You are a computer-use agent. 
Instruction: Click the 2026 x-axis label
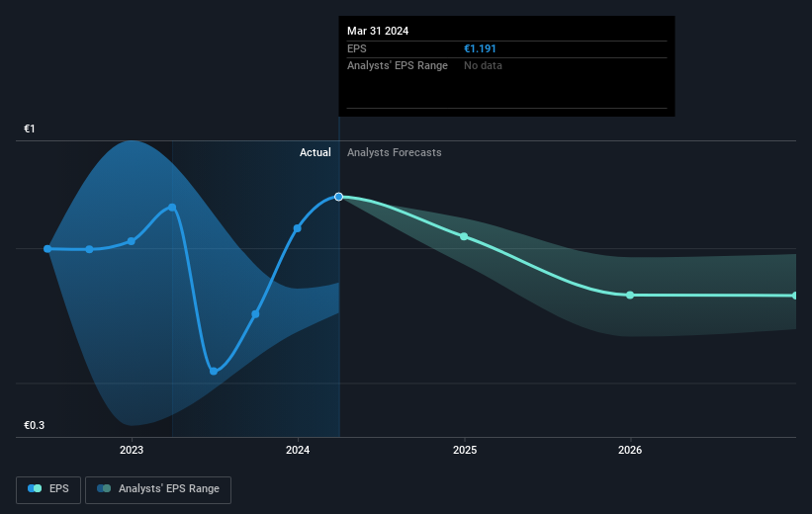(630, 450)
